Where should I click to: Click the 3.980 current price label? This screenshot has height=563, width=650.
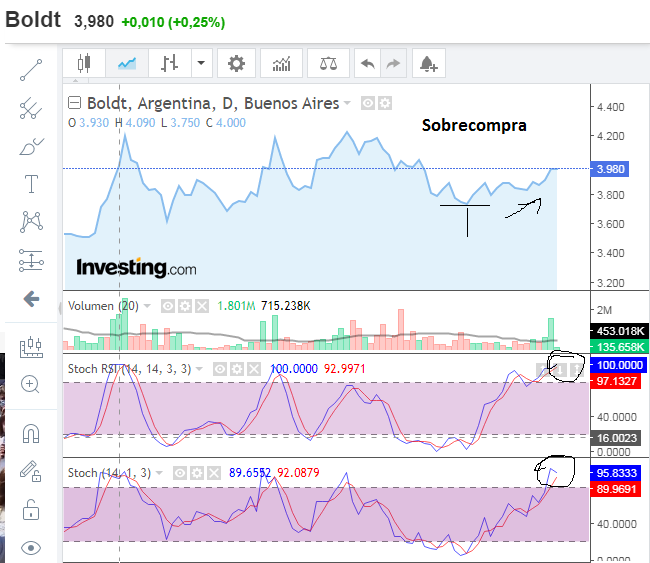point(608,169)
